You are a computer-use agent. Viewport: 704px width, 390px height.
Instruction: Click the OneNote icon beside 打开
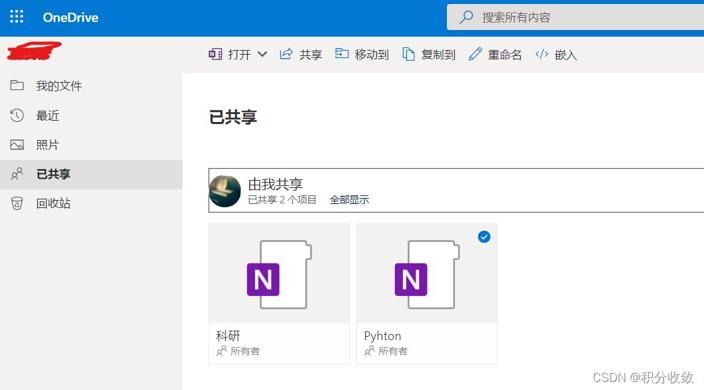coord(215,54)
